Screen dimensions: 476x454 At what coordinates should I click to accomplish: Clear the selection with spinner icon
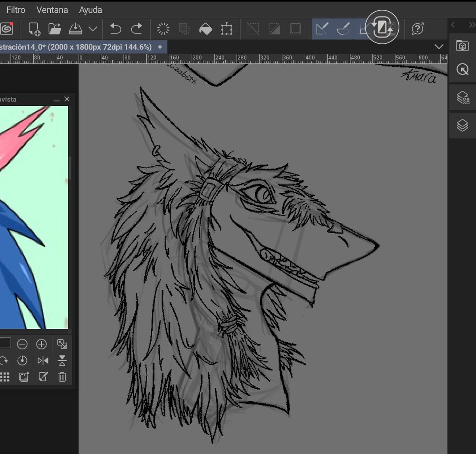[163, 29]
